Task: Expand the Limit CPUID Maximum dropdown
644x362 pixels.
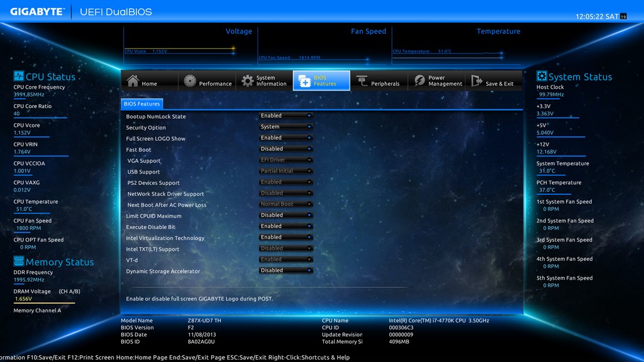Action: coord(286,215)
